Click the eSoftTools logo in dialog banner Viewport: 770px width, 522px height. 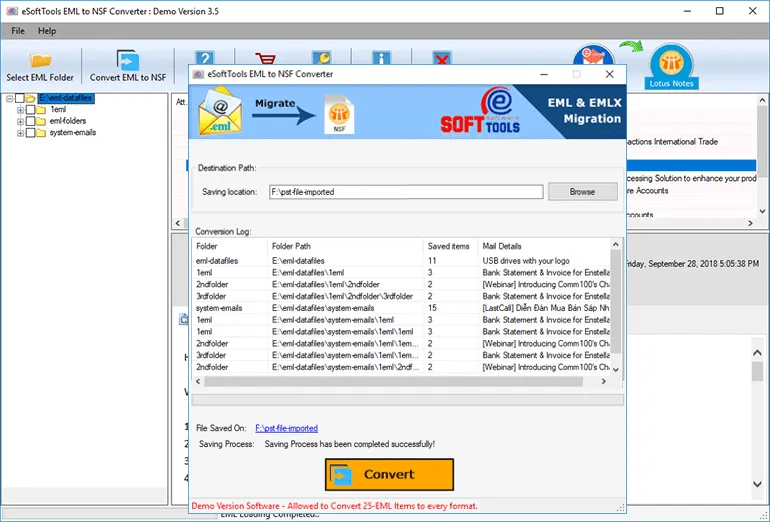[480, 111]
